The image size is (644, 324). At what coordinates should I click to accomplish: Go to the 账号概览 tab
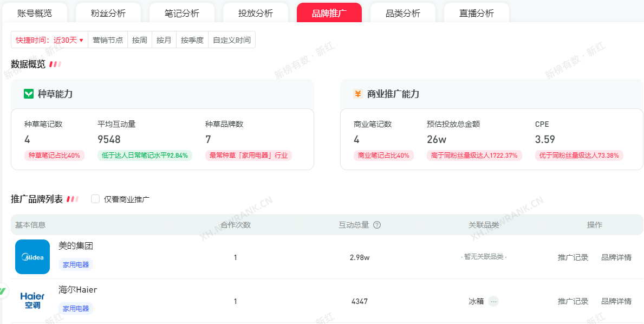[35, 13]
